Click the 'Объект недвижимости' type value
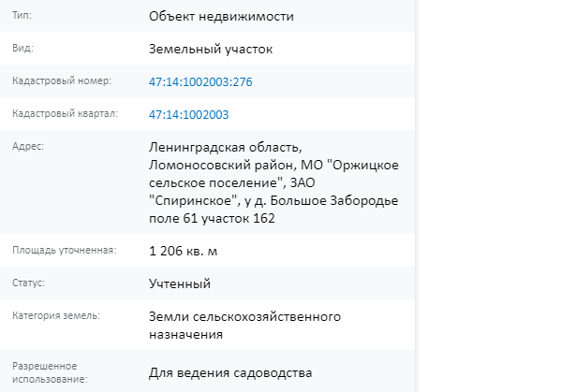This screenshot has height=392, width=576. (x=221, y=16)
